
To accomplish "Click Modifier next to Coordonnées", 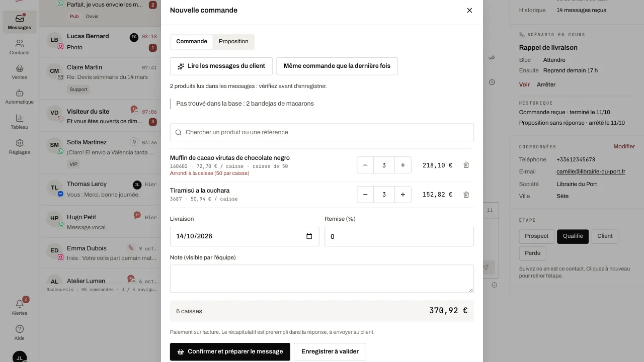I will [x=624, y=146].
